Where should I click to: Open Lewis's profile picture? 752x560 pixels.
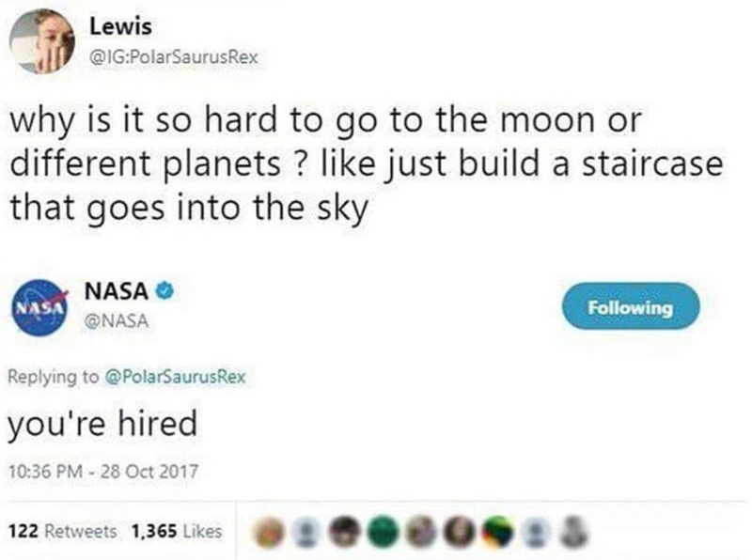[39, 43]
